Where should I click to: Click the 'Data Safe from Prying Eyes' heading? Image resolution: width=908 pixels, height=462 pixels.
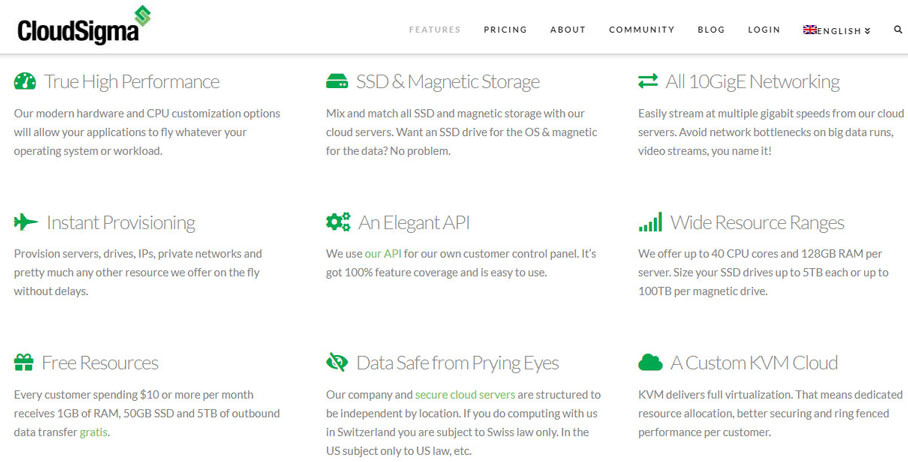pos(457,363)
